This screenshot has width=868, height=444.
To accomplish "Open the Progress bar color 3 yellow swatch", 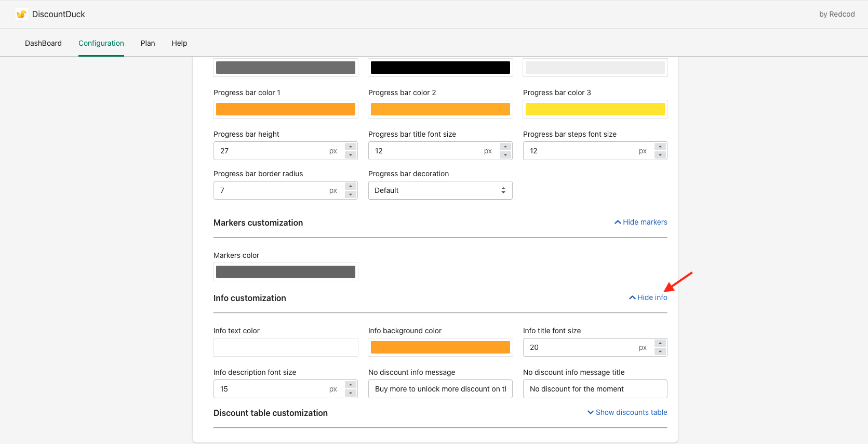I will pos(595,109).
